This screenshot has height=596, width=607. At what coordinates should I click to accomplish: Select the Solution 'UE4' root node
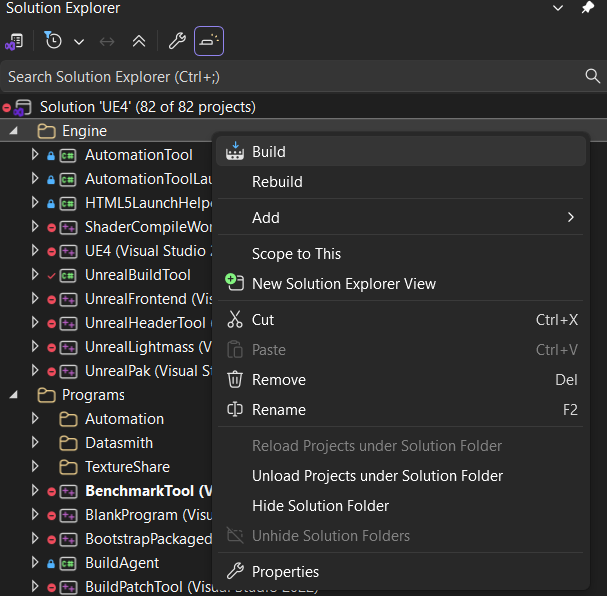point(147,107)
